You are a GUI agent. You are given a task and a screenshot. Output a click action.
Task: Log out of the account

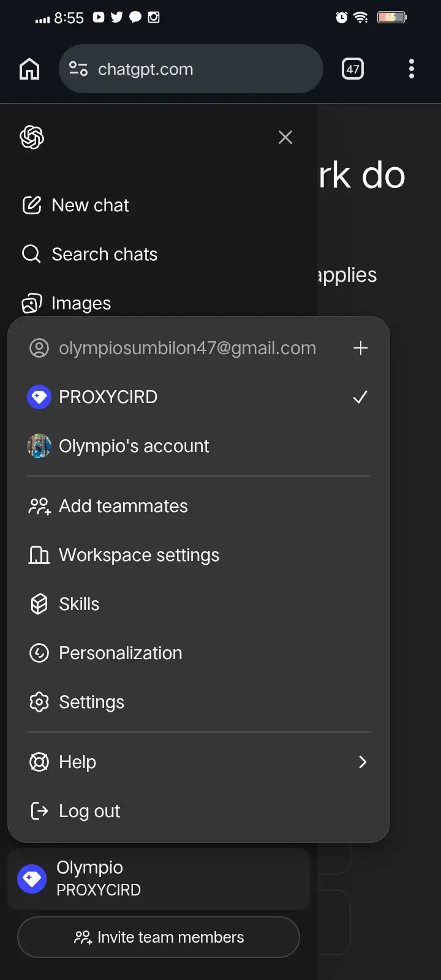click(198, 811)
